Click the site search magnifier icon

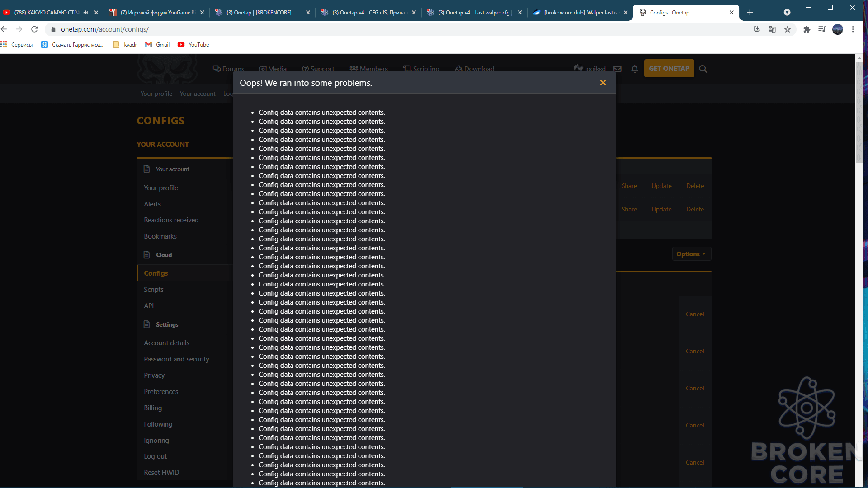[703, 69]
